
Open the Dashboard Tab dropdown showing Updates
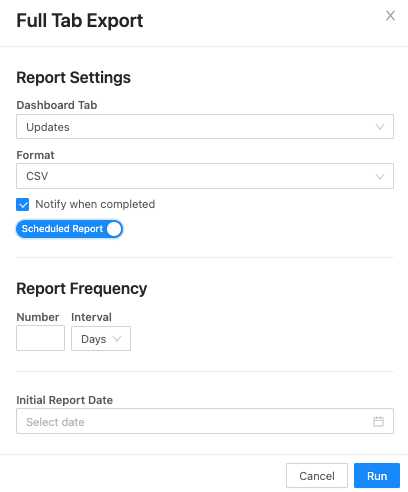pyautogui.click(x=205, y=127)
